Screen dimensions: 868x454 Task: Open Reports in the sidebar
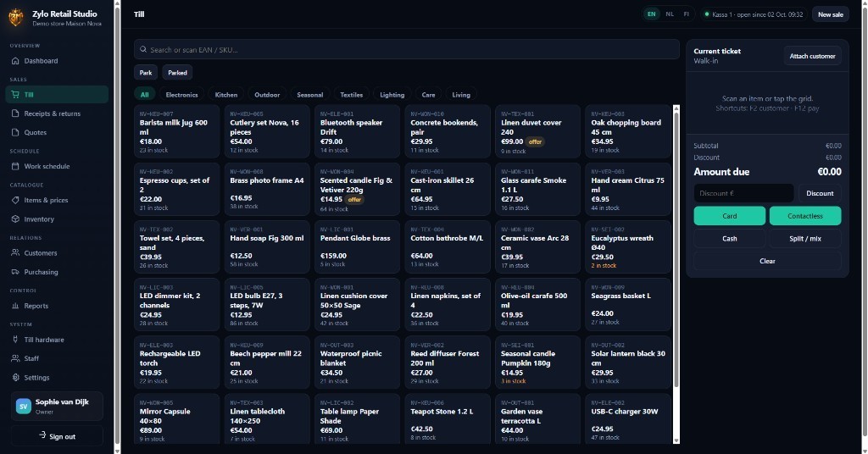57,306
